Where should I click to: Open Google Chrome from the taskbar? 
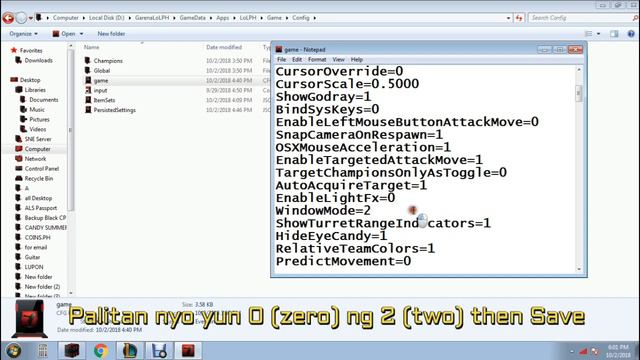click(101, 351)
